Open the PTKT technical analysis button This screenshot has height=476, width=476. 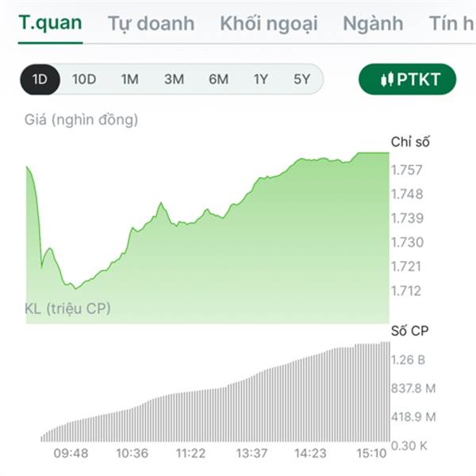click(407, 79)
